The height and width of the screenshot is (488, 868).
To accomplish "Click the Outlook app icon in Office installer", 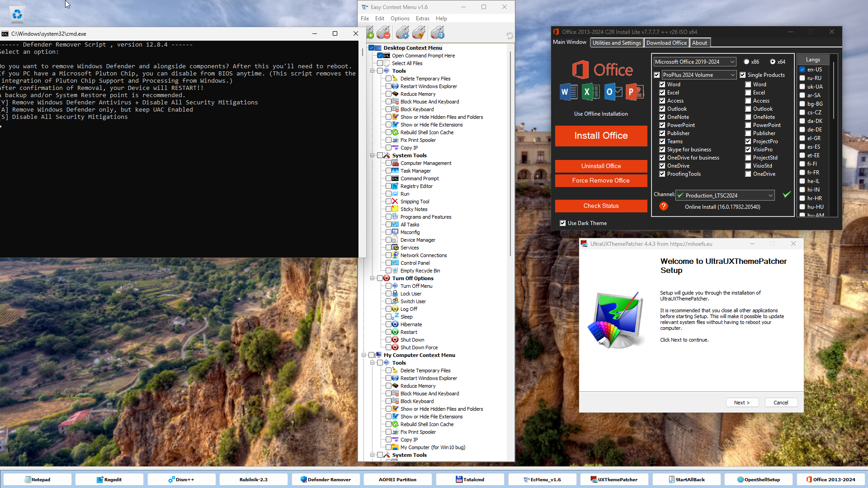I will [613, 92].
